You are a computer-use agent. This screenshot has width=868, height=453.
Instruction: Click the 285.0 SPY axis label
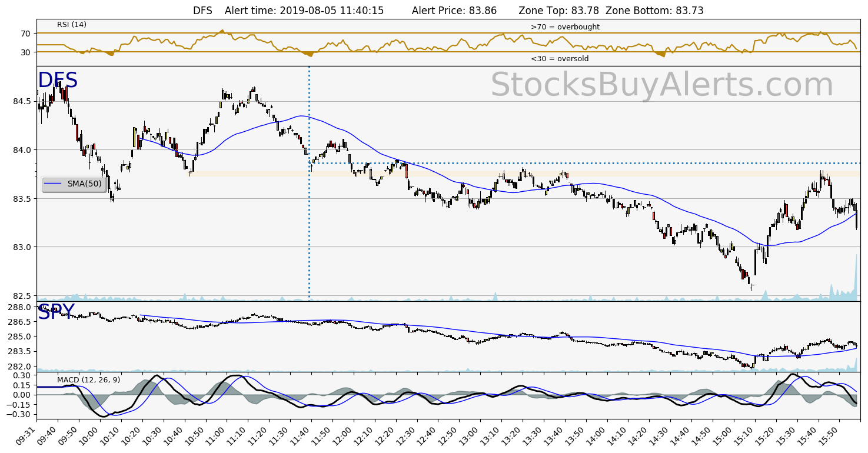click(x=20, y=337)
